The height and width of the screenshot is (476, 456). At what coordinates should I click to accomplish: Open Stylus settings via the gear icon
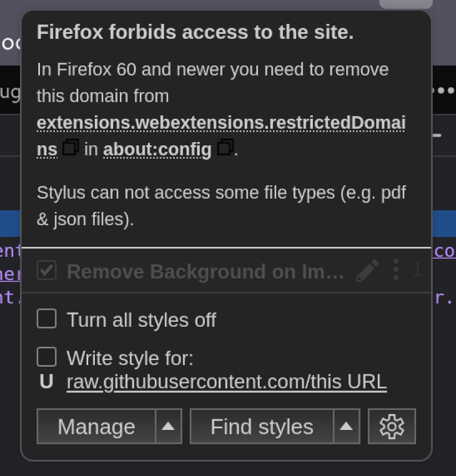coord(392,426)
